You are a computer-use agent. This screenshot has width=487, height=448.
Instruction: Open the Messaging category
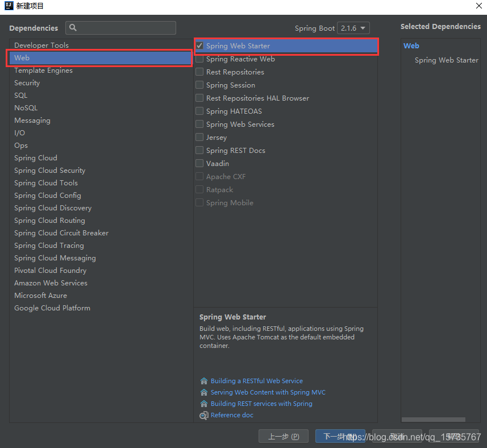pyautogui.click(x=101, y=120)
